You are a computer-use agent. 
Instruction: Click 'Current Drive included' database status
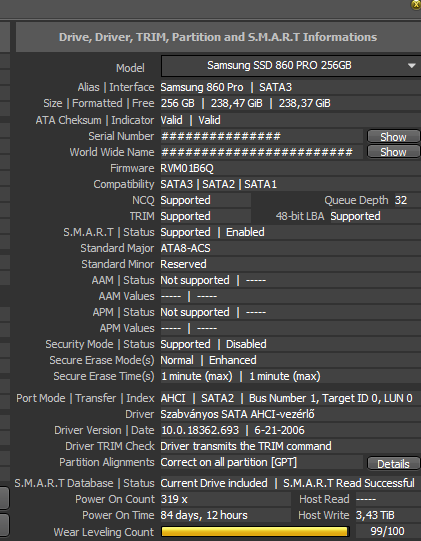(x=214, y=483)
